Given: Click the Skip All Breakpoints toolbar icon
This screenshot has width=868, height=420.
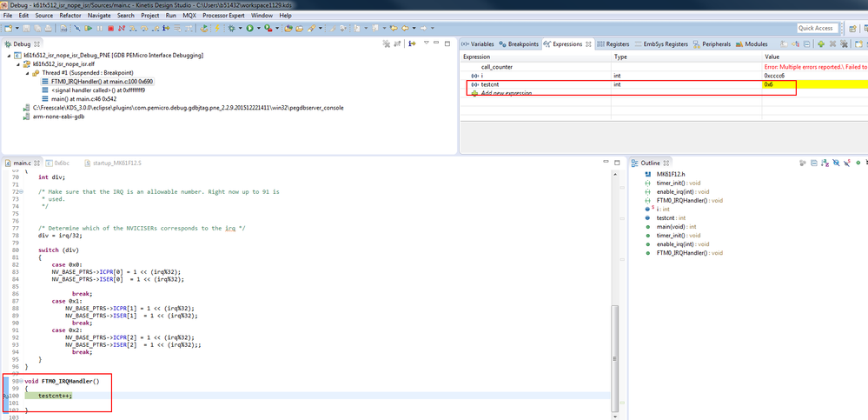Looking at the screenshot, I should click(x=77, y=28).
